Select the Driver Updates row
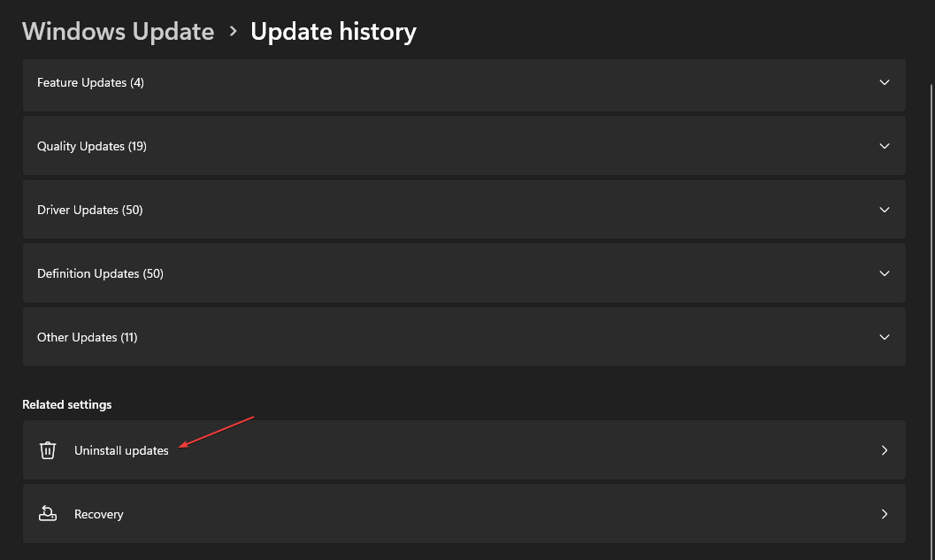The image size is (935, 560). (x=464, y=210)
